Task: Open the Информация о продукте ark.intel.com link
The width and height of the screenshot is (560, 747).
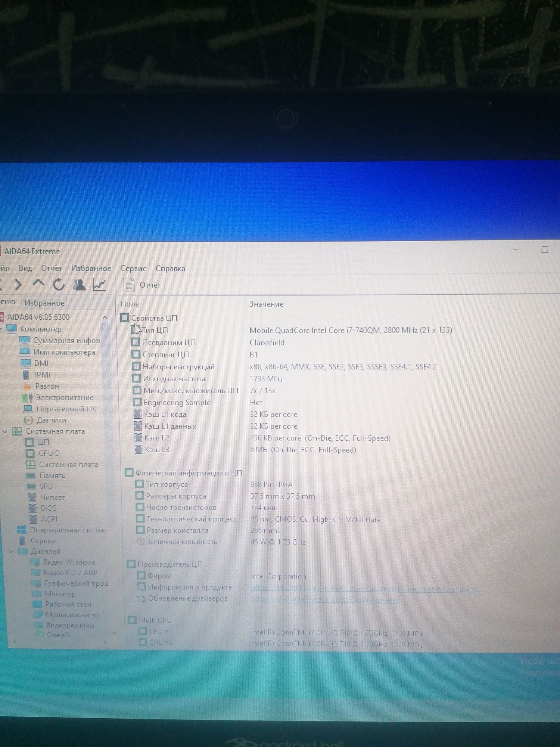Action: [366, 589]
